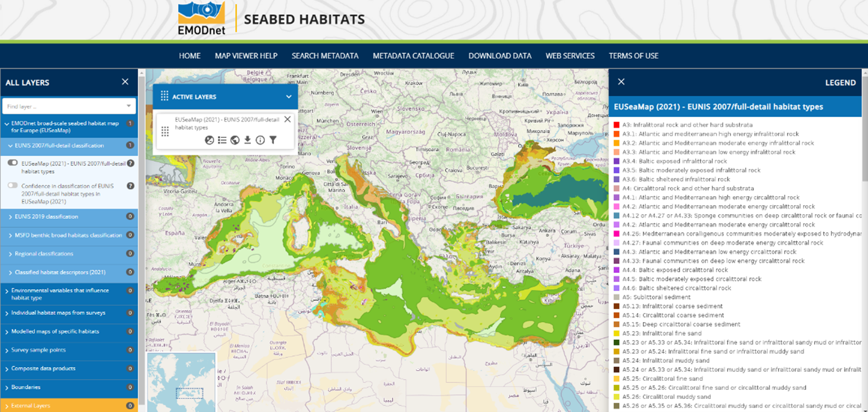Open the Find layer dropdown arrow
The height and width of the screenshot is (412, 868).
(x=128, y=107)
